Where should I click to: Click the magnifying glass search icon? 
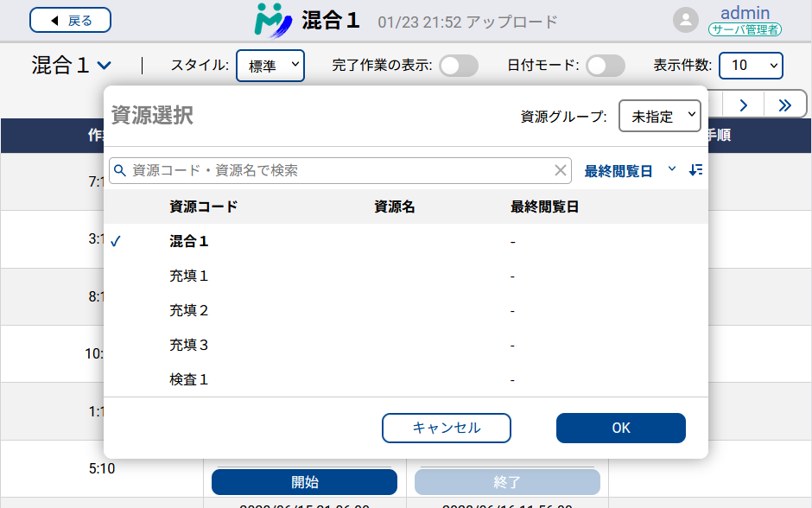[x=120, y=170]
